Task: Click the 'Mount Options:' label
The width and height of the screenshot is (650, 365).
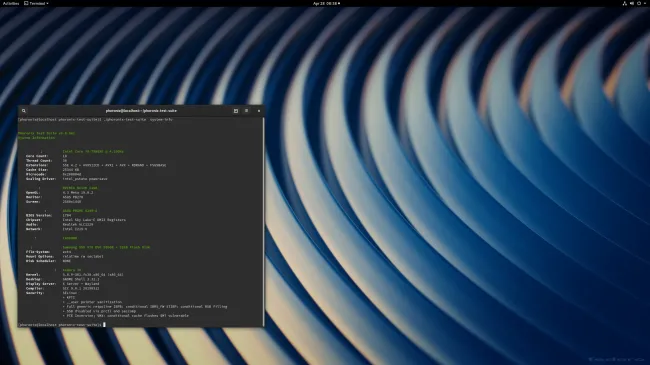Action: [x=40, y=256]
